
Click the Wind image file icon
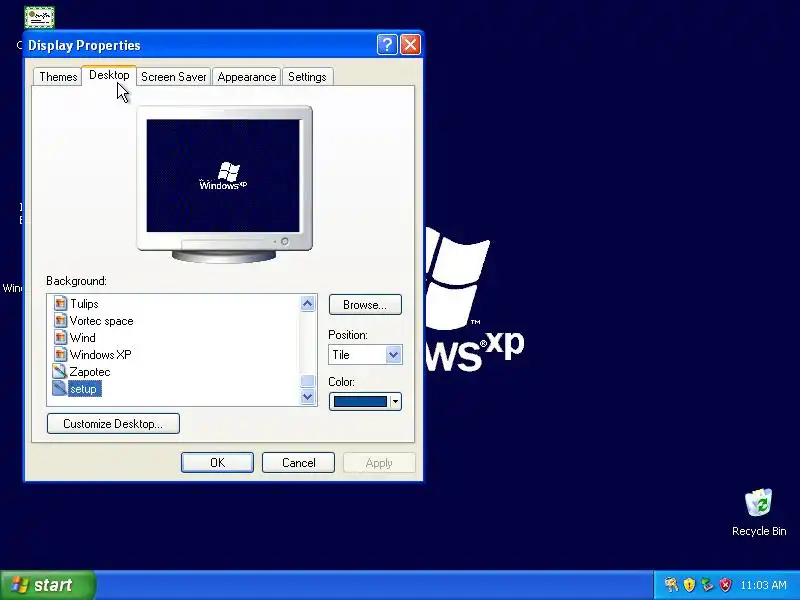[60, 337]
